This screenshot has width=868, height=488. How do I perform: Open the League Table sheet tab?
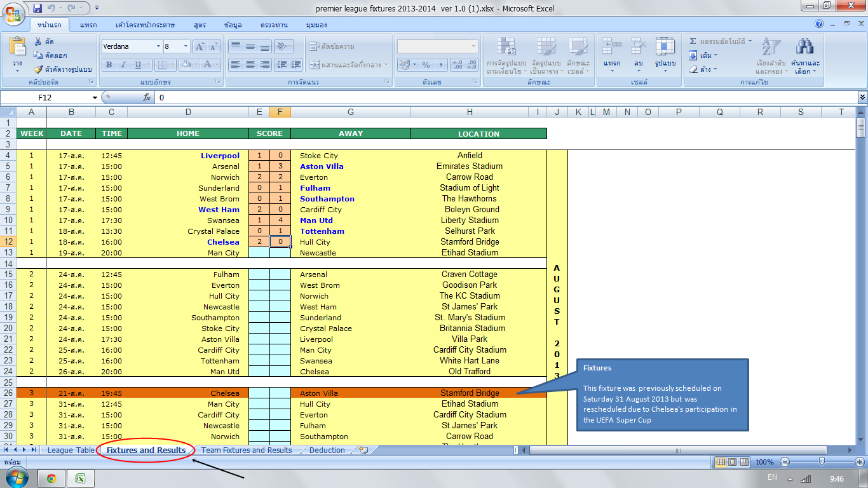[x=71, y=450]
